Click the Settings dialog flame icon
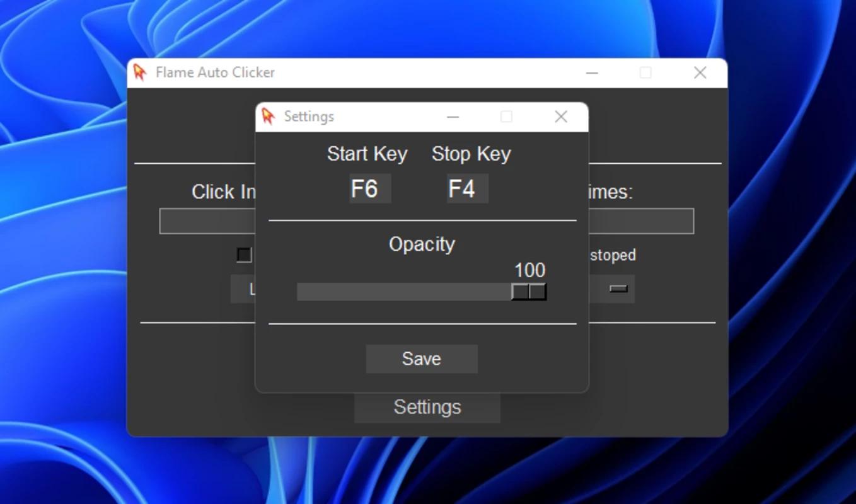The height and width of the screenshot is (504, 856). [269, 116]
